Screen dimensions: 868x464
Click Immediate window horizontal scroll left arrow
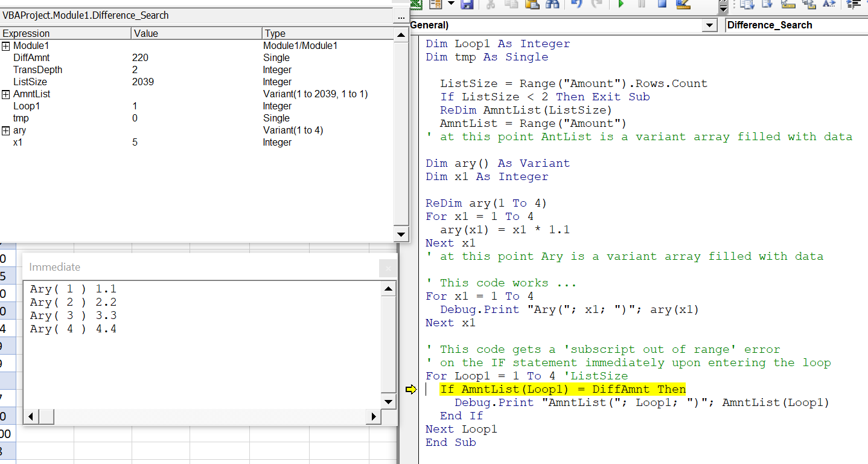(x=31, y=416)
